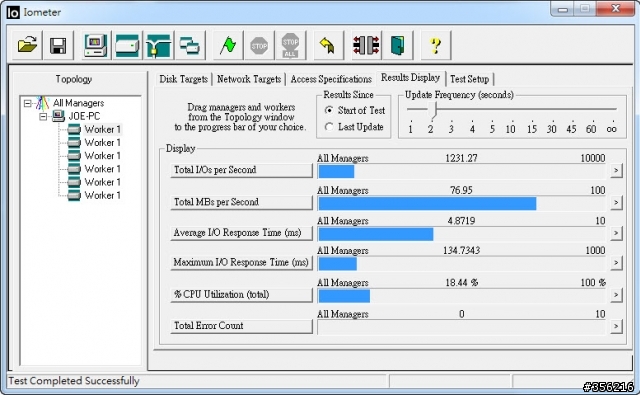Open the Access Specifications tab
Viewport: 640px width, 395px height.
pyautogui.click(x=331, y=79)
